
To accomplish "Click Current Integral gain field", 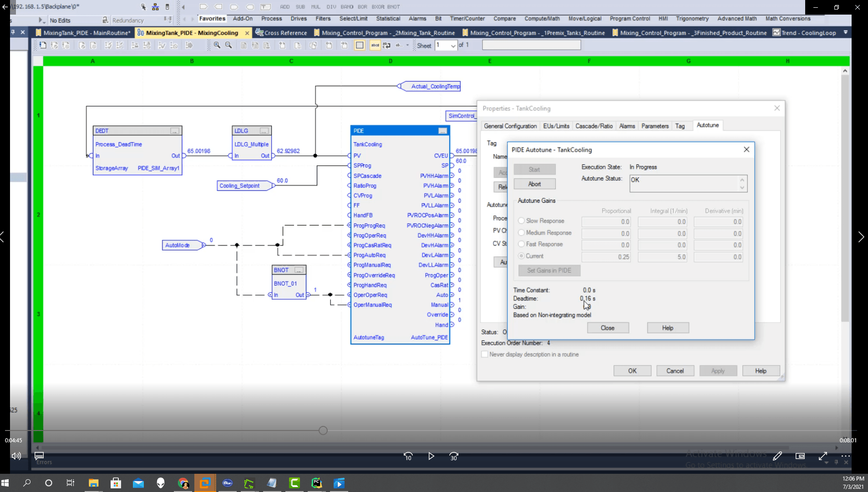I will tap(662, 257).
